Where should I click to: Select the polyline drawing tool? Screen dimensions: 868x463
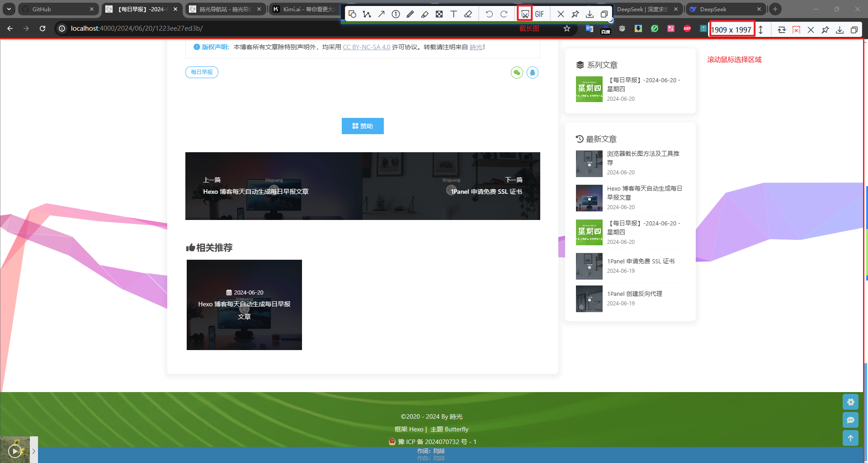pos(367,14)
